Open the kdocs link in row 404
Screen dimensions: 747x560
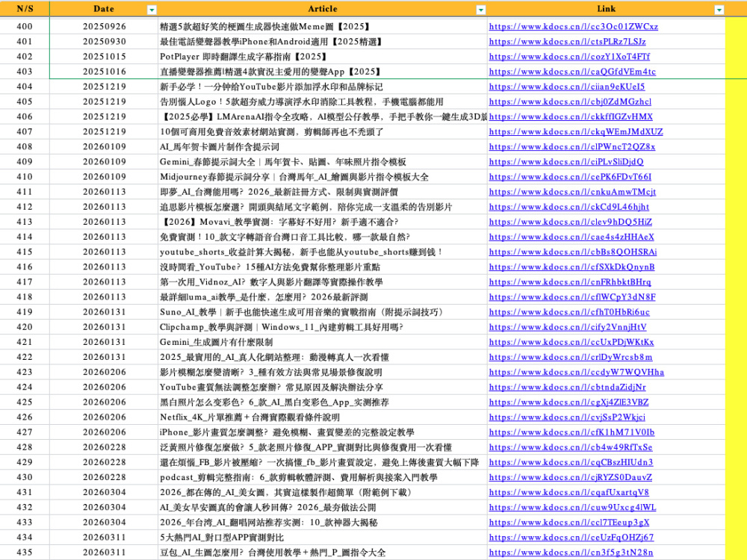tap(566, 87)
